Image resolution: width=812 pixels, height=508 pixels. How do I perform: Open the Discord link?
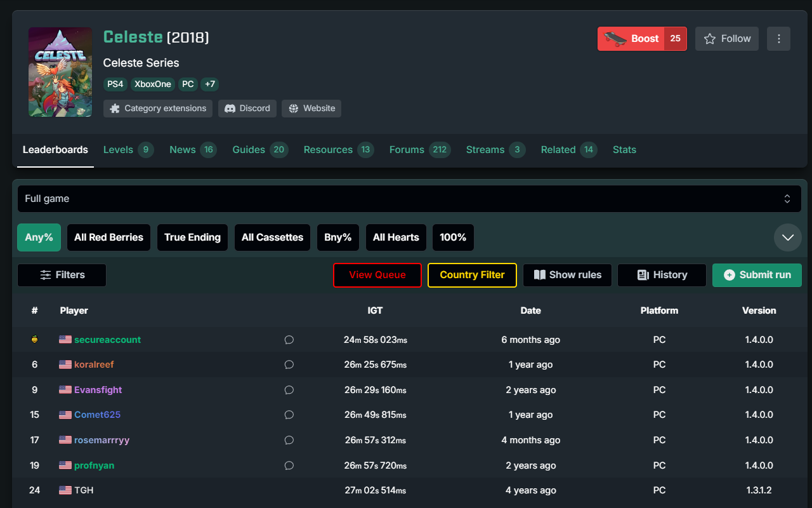tap(247, 109)
